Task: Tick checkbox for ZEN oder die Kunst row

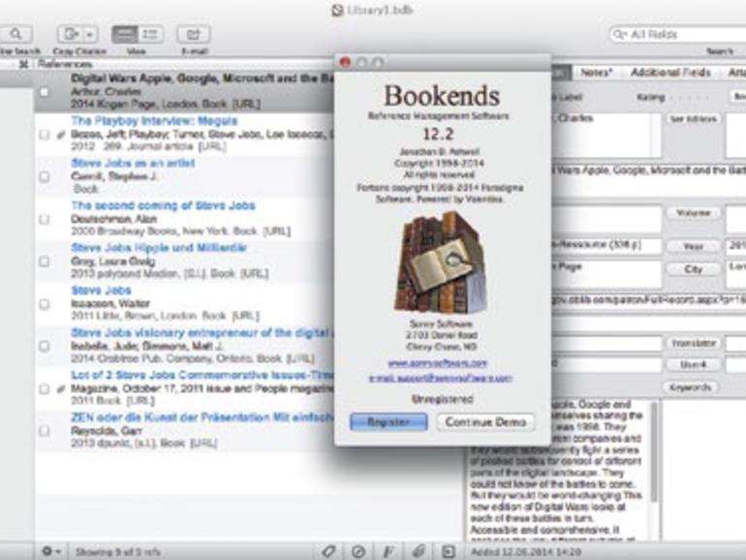Action: point(44,431)
